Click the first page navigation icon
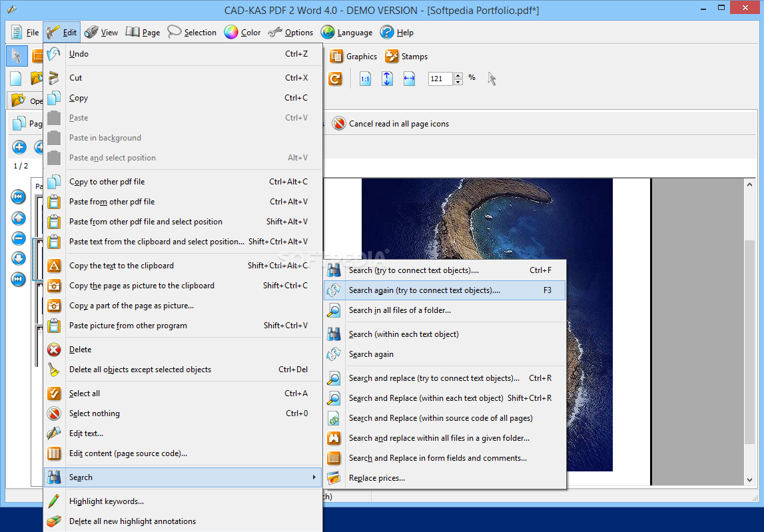 19,196
